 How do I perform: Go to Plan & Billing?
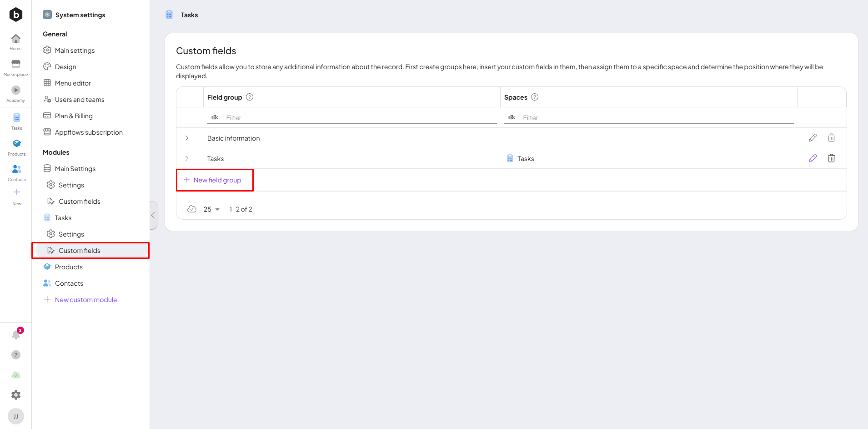tap(74, 116)
